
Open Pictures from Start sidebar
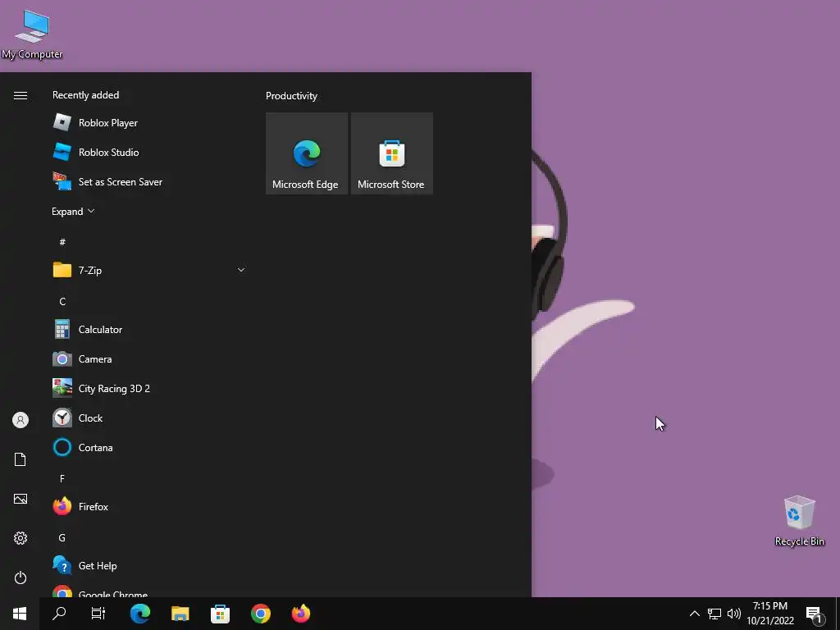pyautogui.click(x=21, y=499)
